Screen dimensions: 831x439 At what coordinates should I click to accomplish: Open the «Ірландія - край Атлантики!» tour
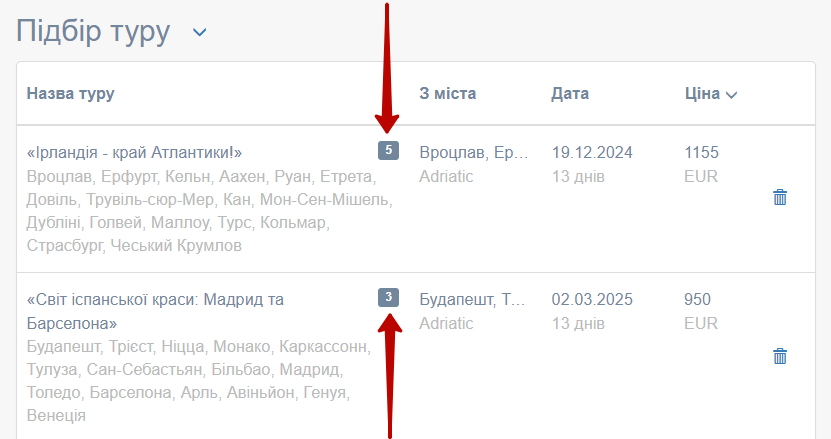point(134,153)
